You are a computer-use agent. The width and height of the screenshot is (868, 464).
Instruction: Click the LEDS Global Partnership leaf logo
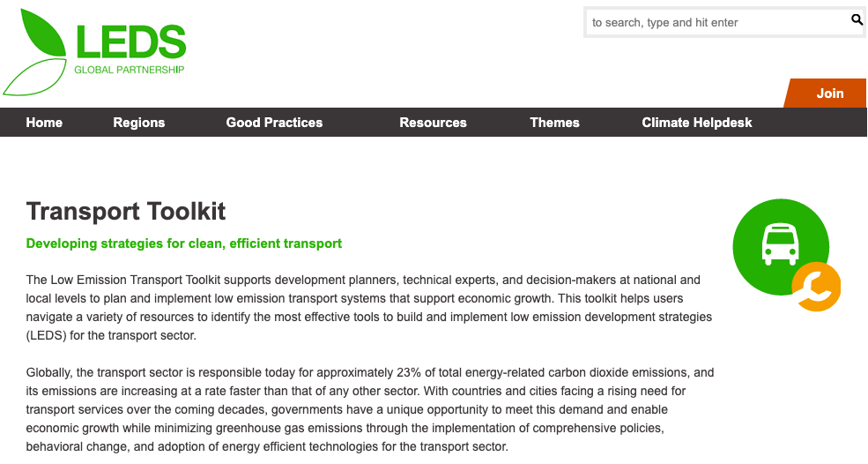(94, 51)
